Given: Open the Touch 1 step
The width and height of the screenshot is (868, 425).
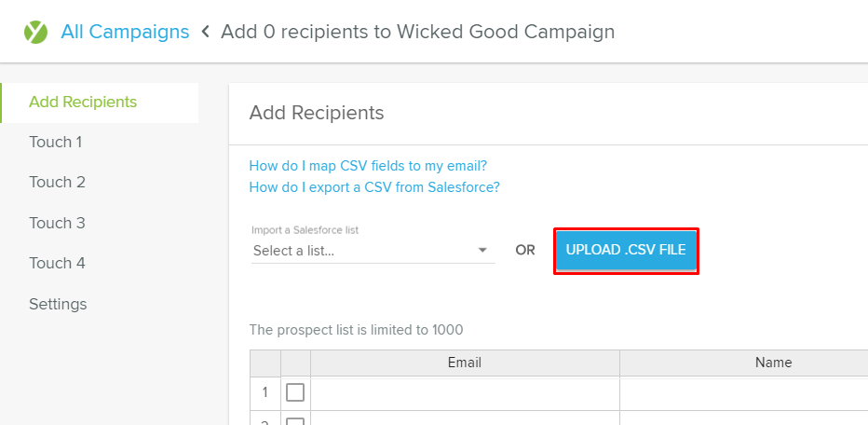Looking at the screenshot, I should coord(55,143).
